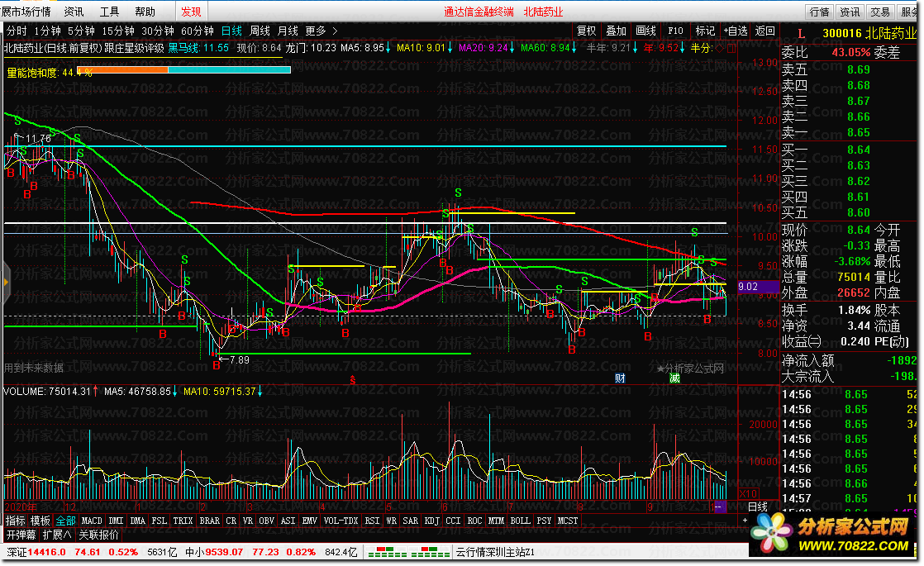This screenshot has height=566, width=924.
Task: Click the green 减 marker on chart
Action: pos(674,378)
